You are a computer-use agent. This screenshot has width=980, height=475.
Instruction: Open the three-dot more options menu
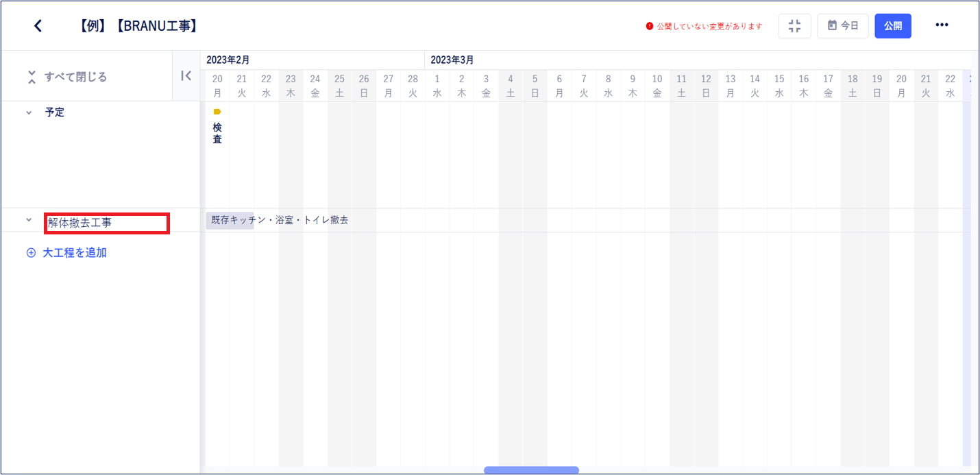(942, 25)
